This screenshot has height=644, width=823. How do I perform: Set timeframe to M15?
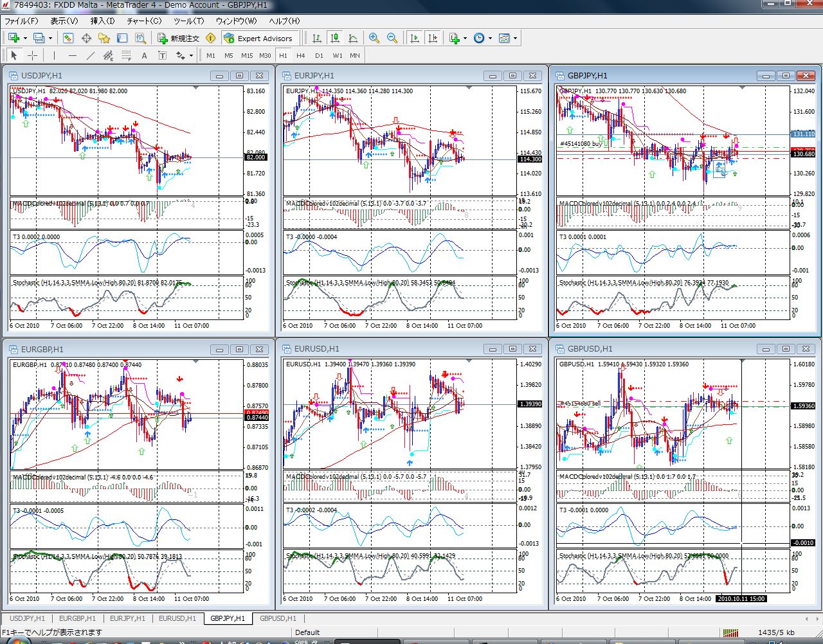tap(247, 55)
